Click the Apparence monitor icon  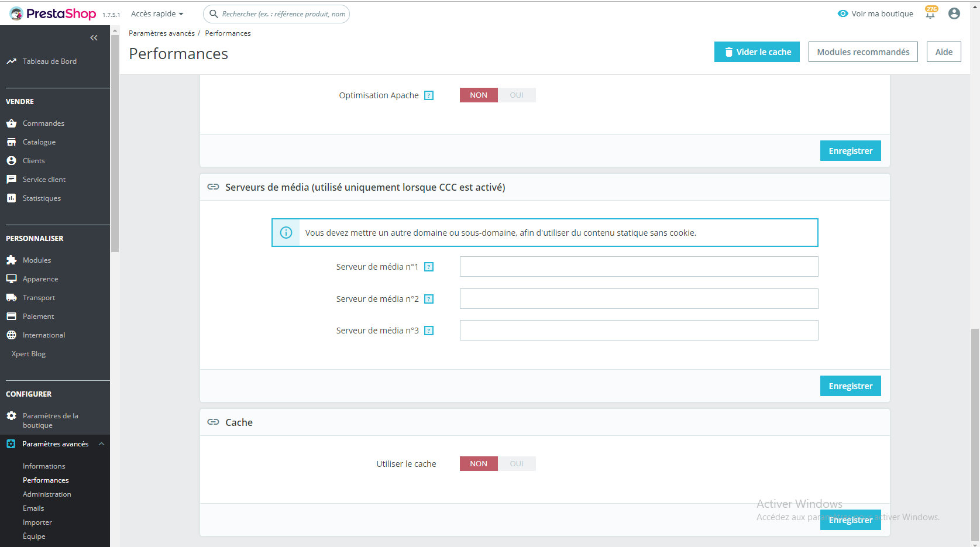(x=11, y=278)
